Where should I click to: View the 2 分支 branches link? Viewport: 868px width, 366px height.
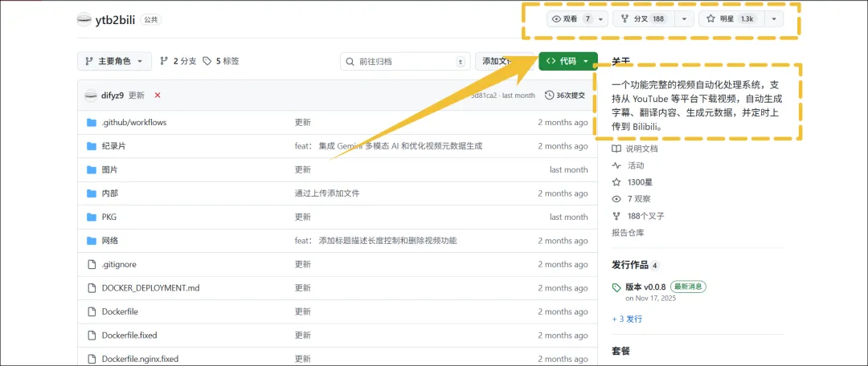click(x=178, y=61)
